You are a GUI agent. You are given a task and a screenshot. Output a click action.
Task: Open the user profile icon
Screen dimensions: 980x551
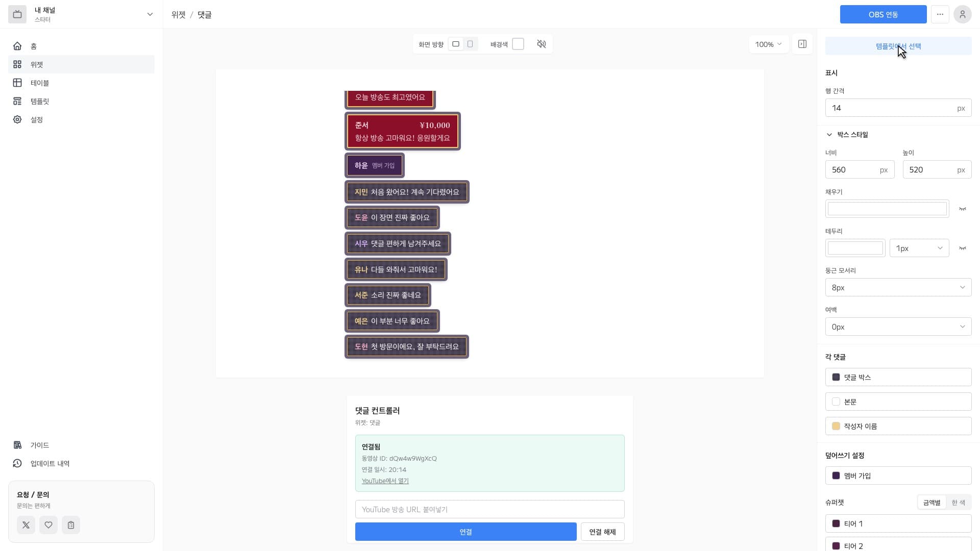click(x=962, y=14)
